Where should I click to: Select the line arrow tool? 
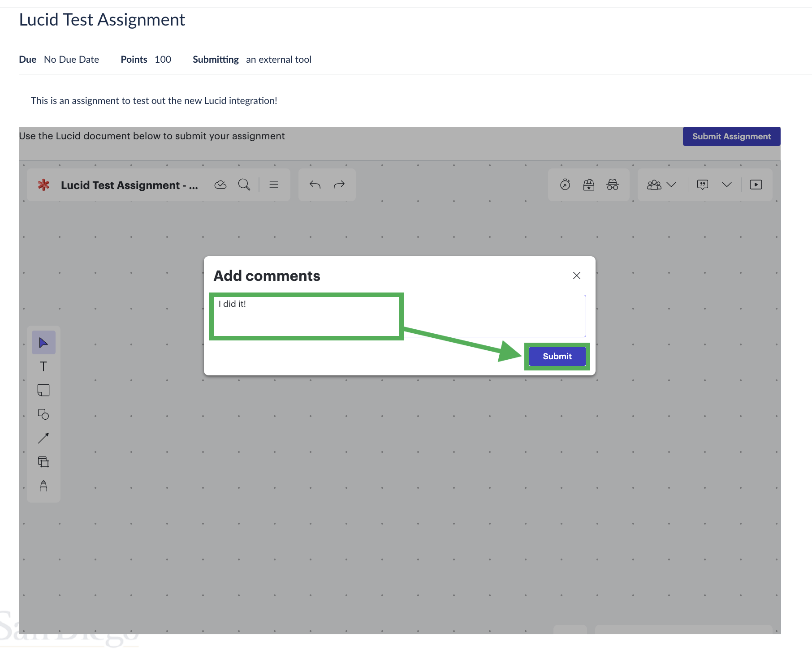(x=43, y=438)
